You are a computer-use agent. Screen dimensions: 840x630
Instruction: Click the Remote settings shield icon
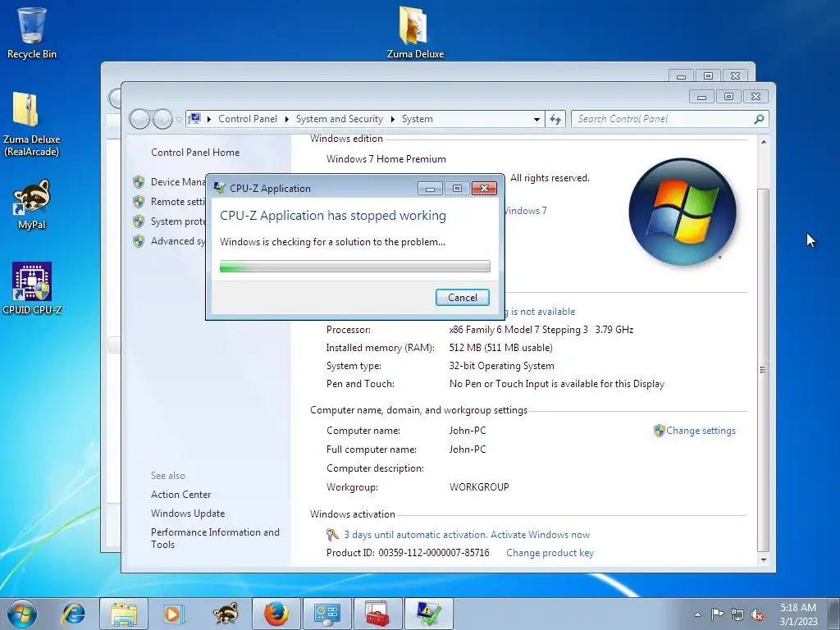[139, 202]
